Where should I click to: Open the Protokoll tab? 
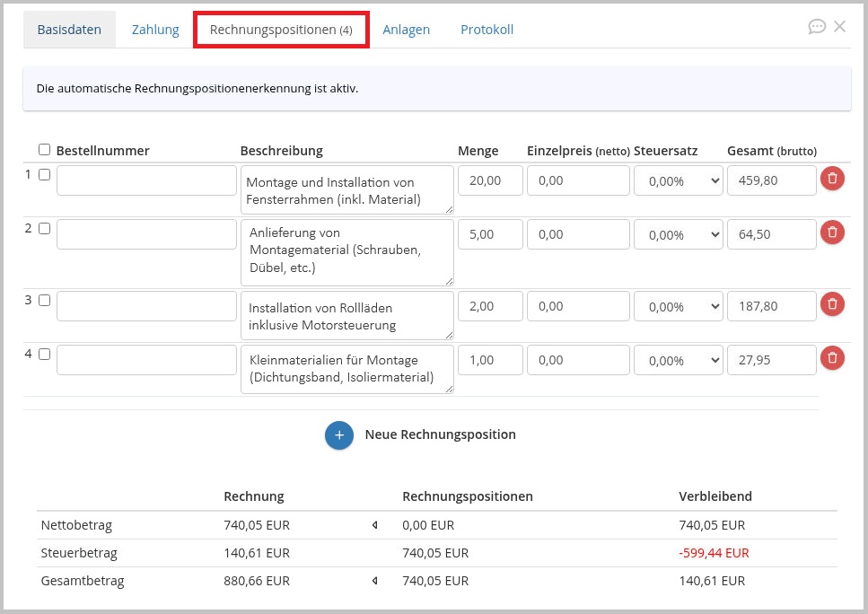point(487,30)
